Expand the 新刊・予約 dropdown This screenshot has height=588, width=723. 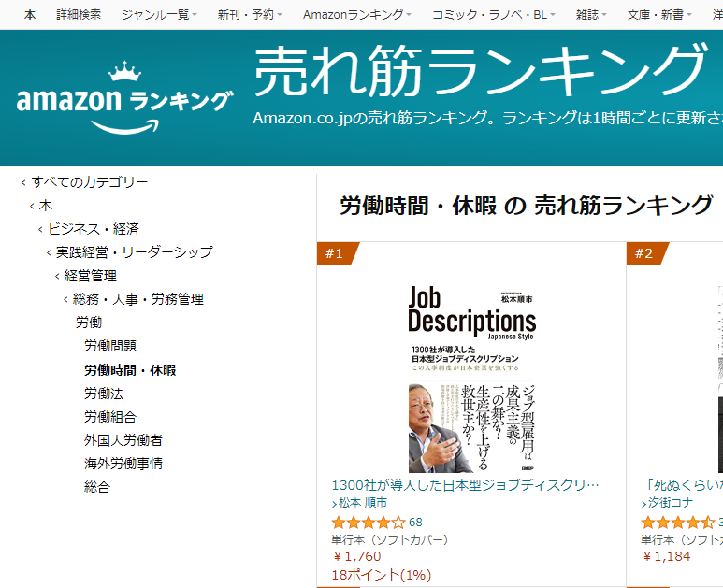click(250, 15)
